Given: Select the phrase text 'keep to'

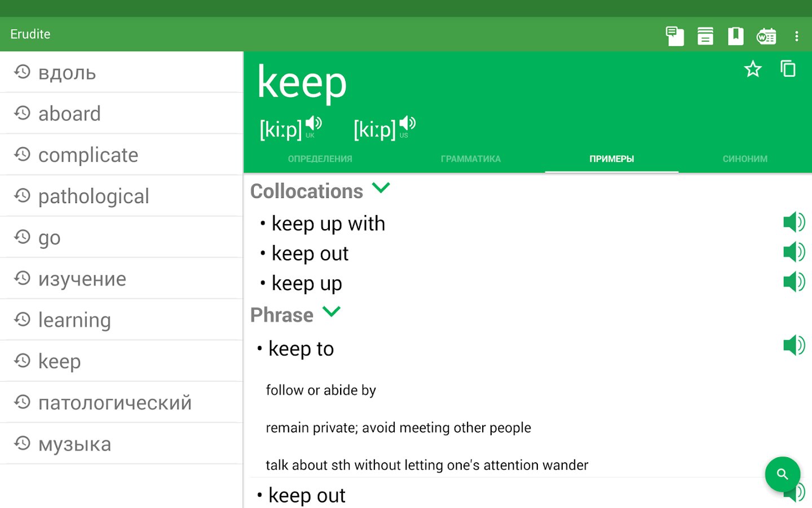Looking at the screenshot, I should click(301, 349).
